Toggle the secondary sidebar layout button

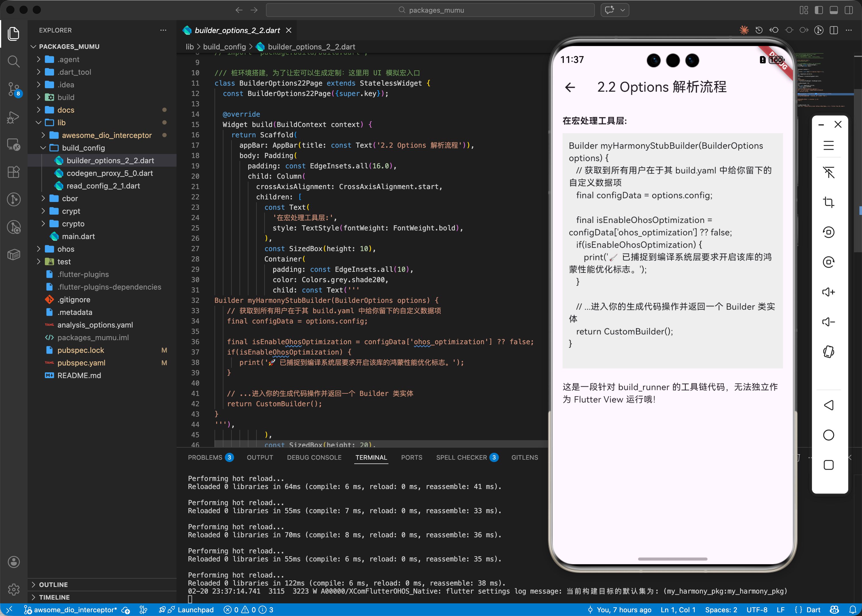(x=849, y=10)
